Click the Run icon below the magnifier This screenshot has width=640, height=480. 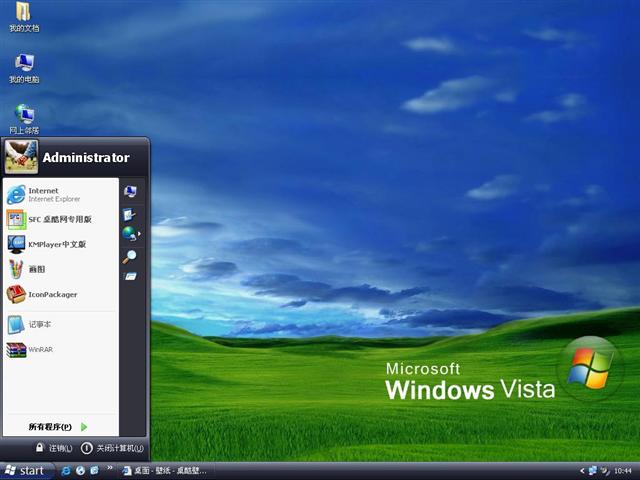point(130,277)
